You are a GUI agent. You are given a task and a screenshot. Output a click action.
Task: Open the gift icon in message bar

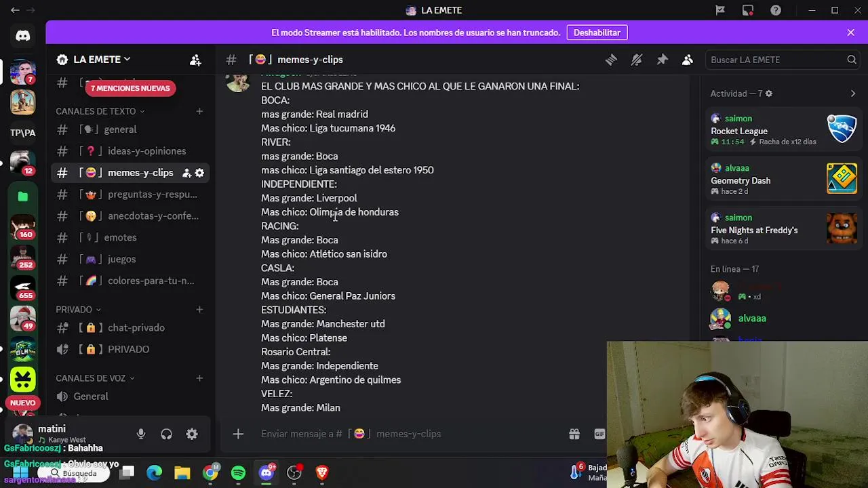click(574, 434)
